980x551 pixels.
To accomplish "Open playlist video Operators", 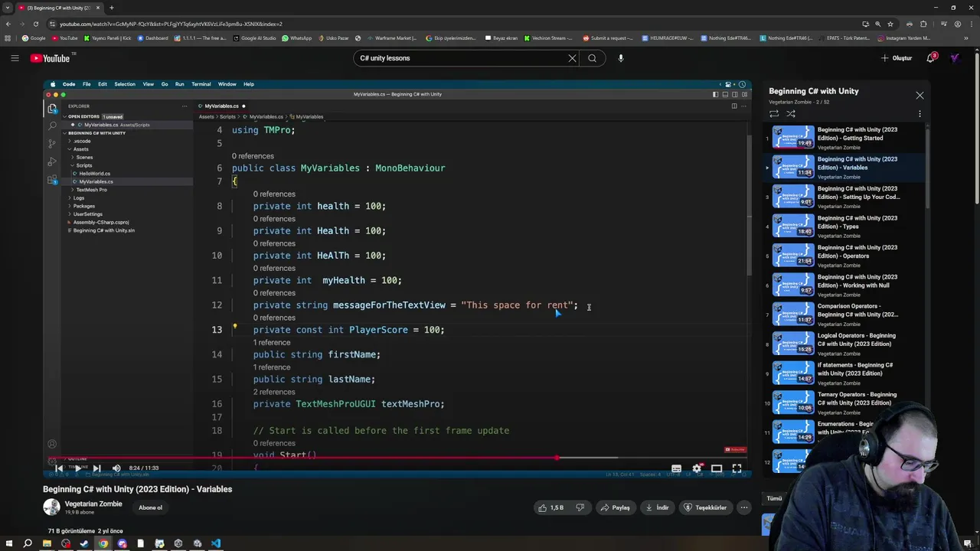I will click(846, 256).
